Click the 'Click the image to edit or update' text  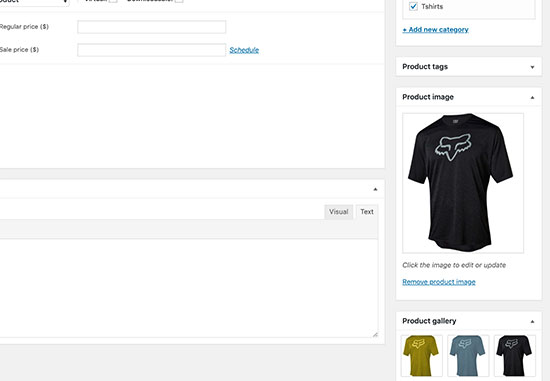click(x=454, y=265)
